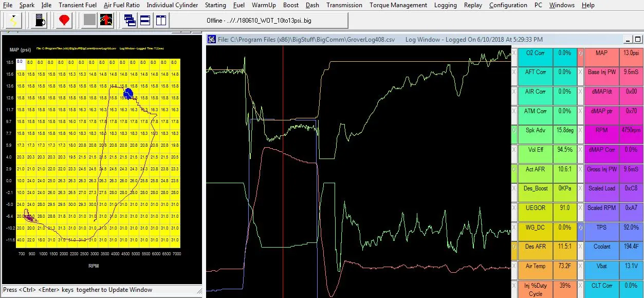Screen dimensions: 644x298
Task: Open the fuel pump toolbar icon
Action: [39, 21]
